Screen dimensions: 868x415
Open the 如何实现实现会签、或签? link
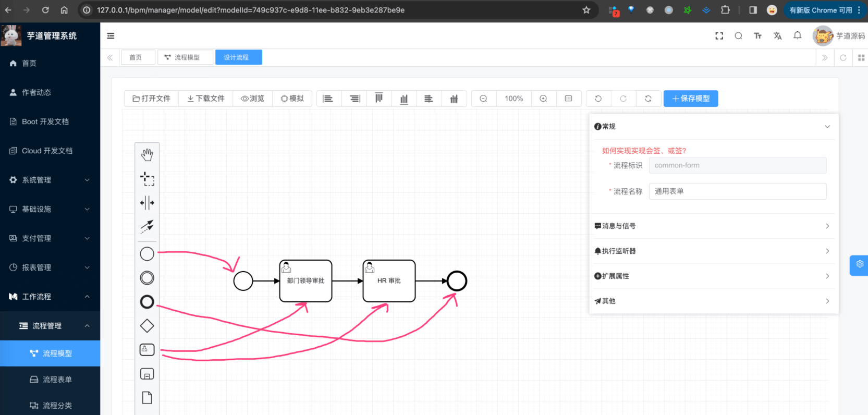[x=644, y=151]
